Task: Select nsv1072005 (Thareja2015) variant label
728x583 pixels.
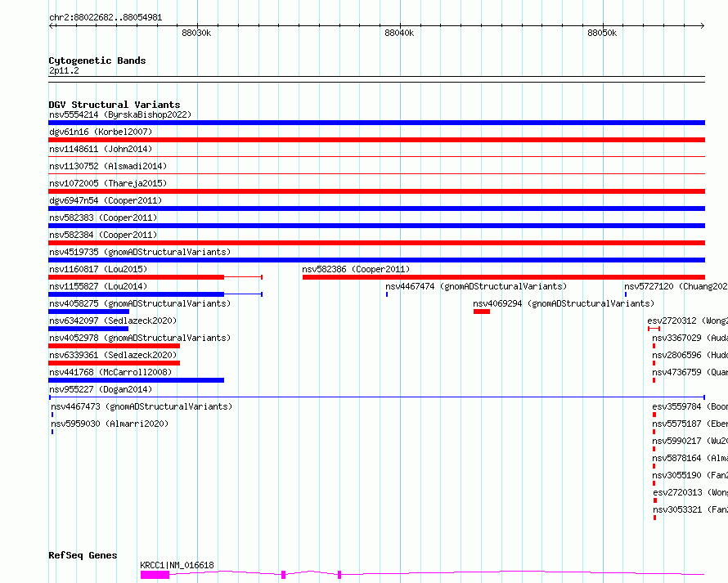Action: [x=108, y=183]
